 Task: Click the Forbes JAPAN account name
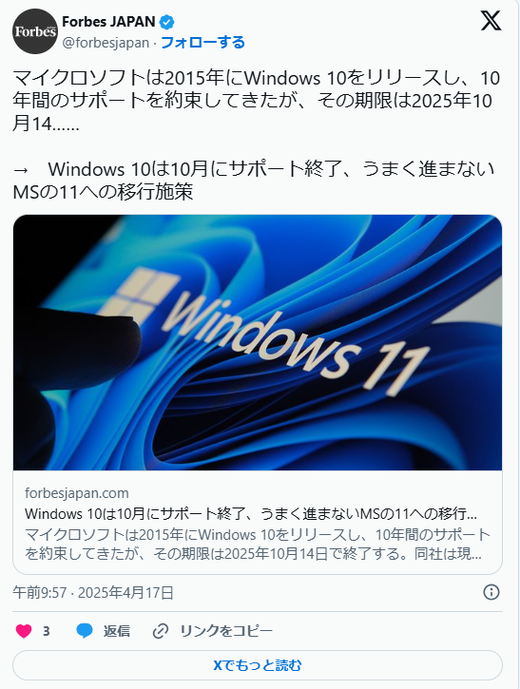(109, 22)
